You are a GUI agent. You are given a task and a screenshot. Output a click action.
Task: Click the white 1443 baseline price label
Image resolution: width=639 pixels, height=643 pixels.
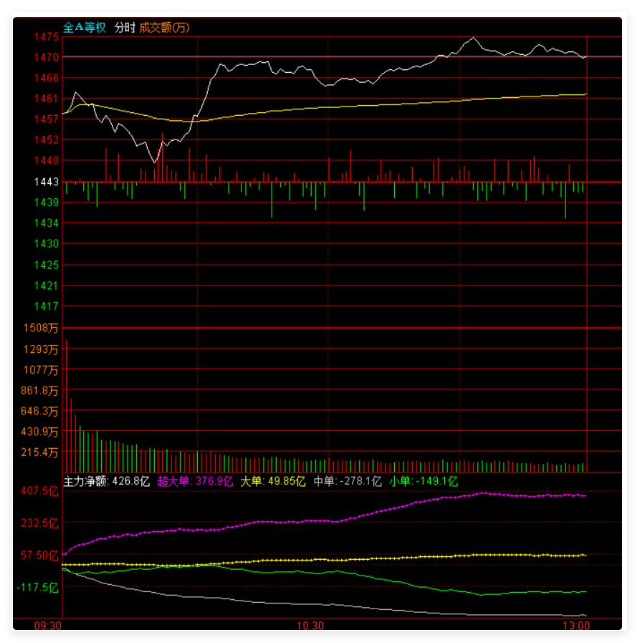(x=46, y=182)
